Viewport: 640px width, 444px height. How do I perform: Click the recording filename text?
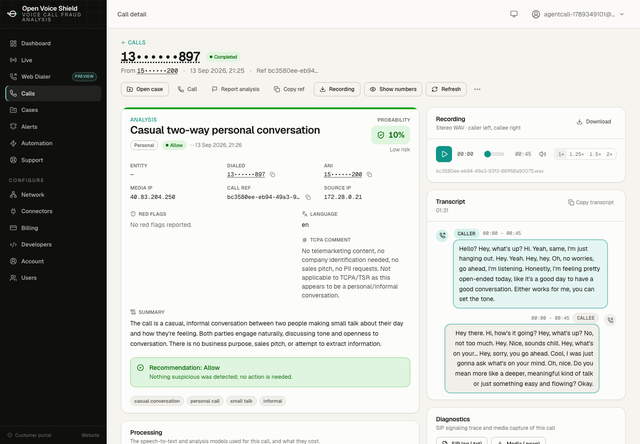pos(489,171)
